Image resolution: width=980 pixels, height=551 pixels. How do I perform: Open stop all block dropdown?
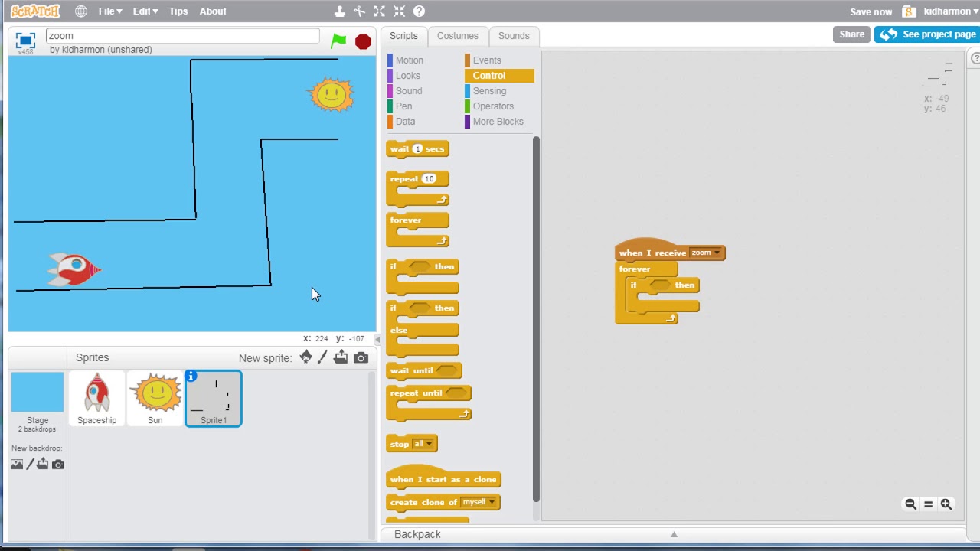click(x=429, y=445)
